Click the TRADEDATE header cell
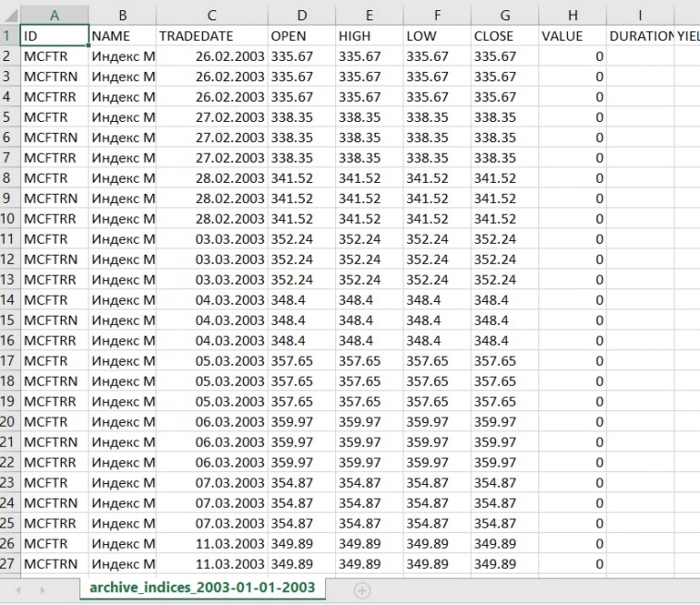The height and width of the screenshot is (605, 700). pos(211,36)
